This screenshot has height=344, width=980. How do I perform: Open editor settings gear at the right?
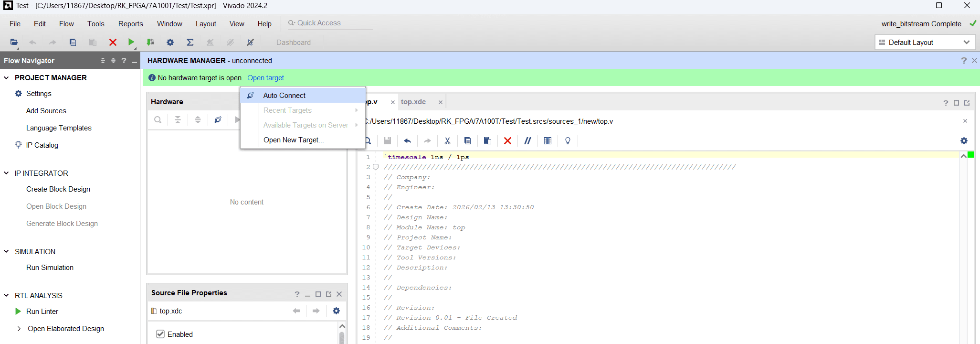click(964, 140)
